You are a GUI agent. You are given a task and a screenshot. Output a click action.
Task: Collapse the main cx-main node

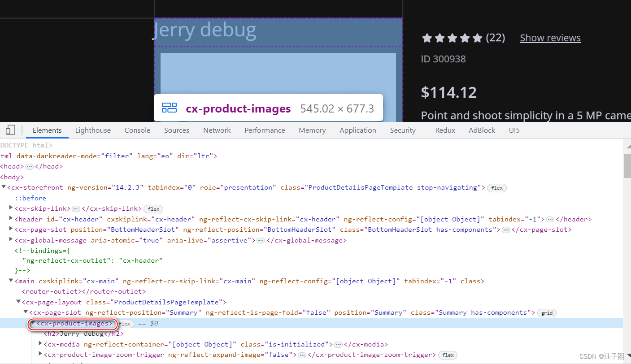coord(11,281)
